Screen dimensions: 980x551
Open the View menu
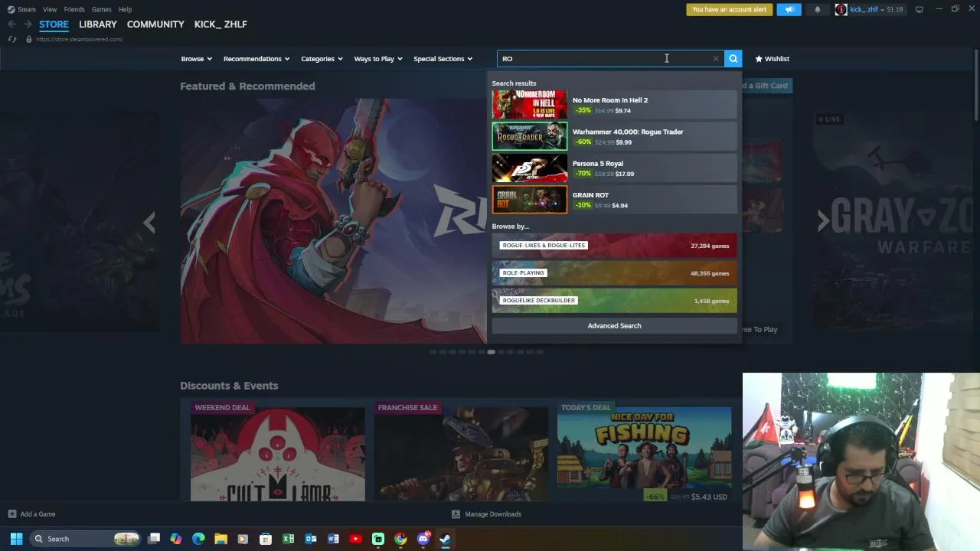(x=50, y=9)
